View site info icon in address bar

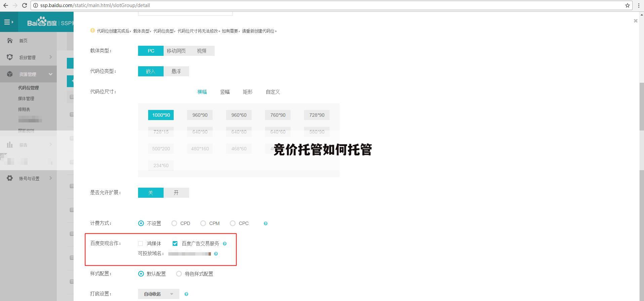click(36, 5)
